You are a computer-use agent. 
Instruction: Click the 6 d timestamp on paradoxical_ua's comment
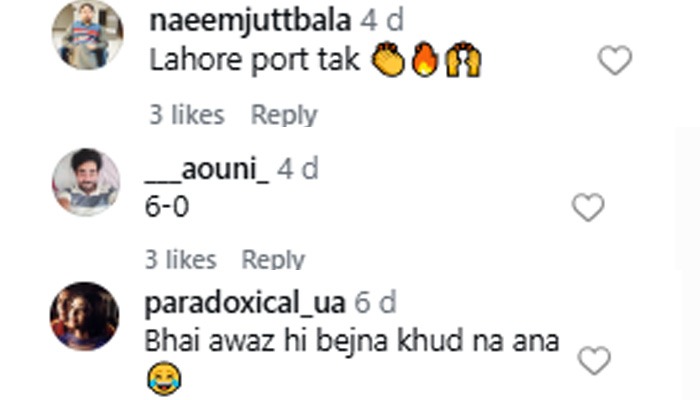click(x=375, y=303)
